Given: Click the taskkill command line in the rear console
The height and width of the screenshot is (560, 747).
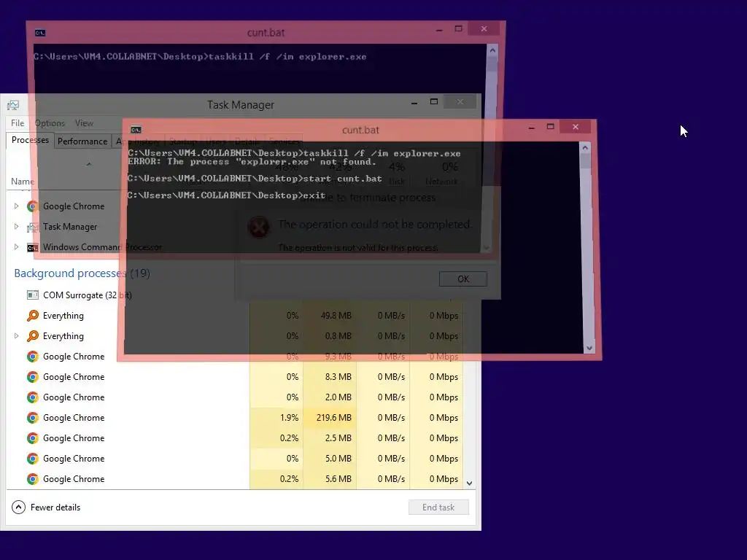Looking at the screenshot, I should pos(200,57).
